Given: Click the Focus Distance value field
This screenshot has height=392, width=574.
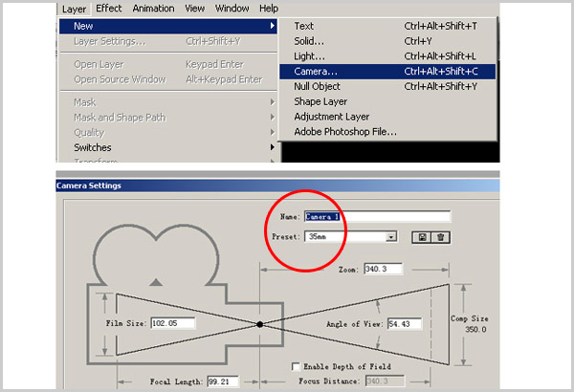Looking at the screenshot, I should coord(385,381).
